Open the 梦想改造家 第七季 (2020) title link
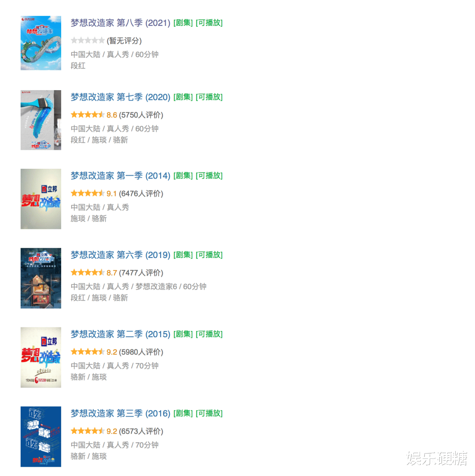The image size is (475, 476). 120,97
